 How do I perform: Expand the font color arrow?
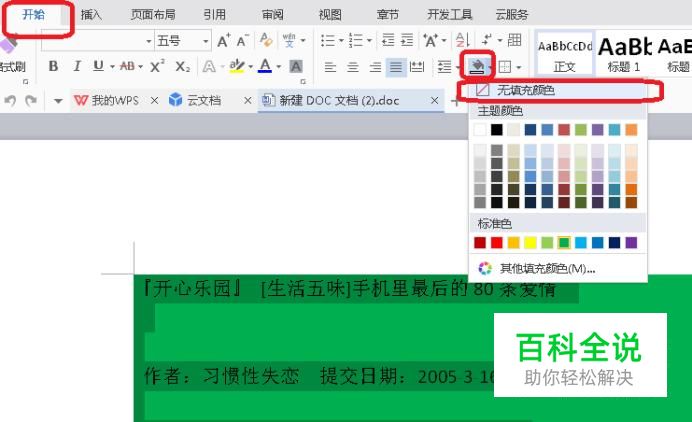pyautogui.click(x=278, y=67)
